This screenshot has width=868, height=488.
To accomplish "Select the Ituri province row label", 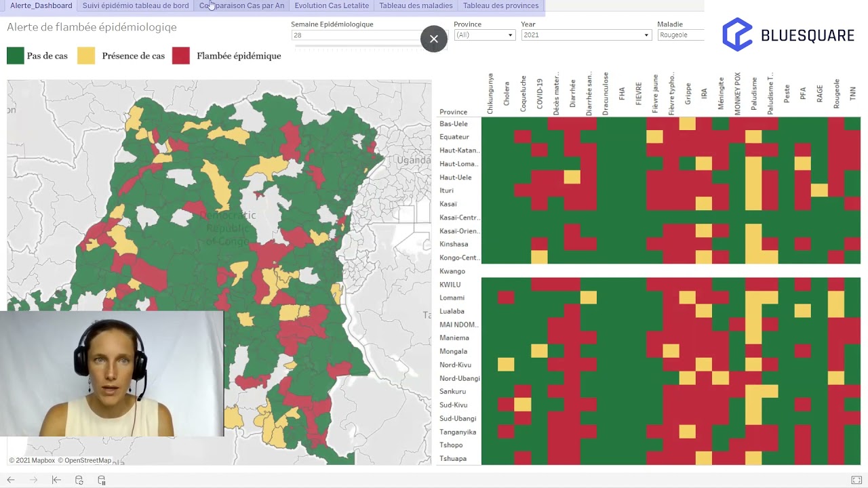I will (x=446, y=190).
